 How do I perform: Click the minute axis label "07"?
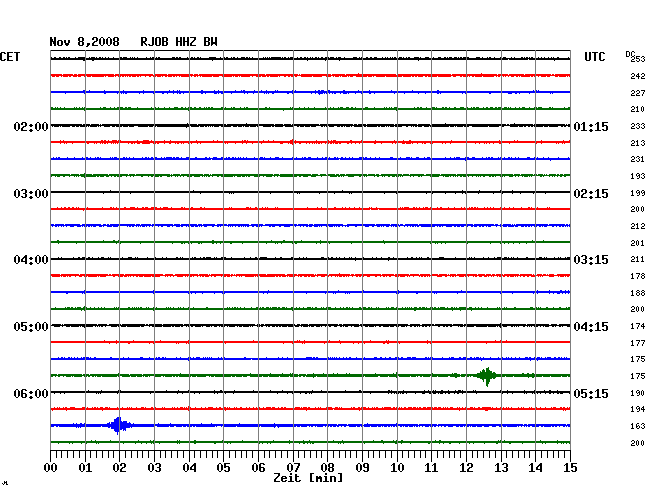click(x=293, y=468)
